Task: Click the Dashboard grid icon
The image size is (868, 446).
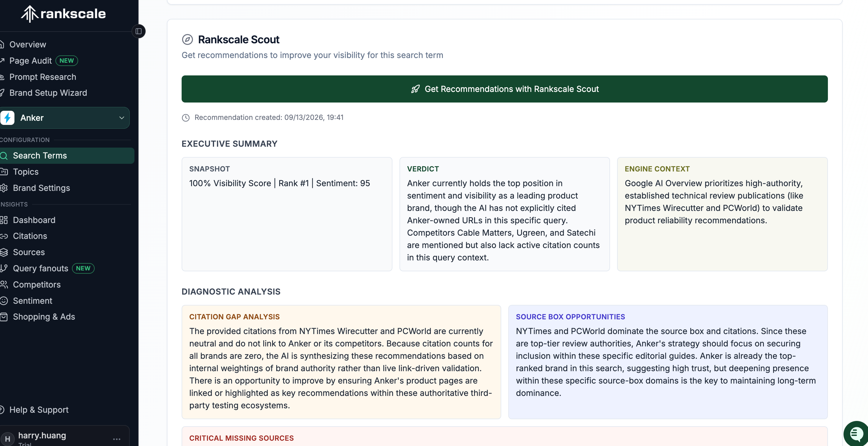Action: click(x=4, y=220)
